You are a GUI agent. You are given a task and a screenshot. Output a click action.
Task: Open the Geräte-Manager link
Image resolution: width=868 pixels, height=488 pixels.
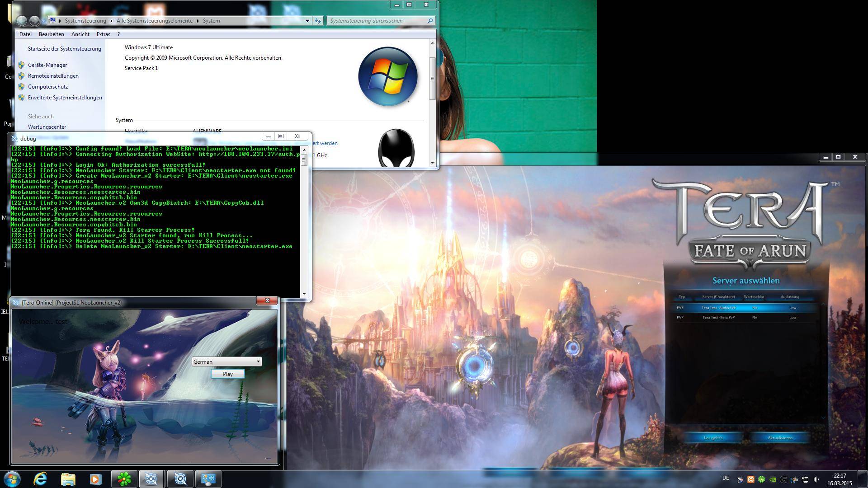click(x=47, y=65)
